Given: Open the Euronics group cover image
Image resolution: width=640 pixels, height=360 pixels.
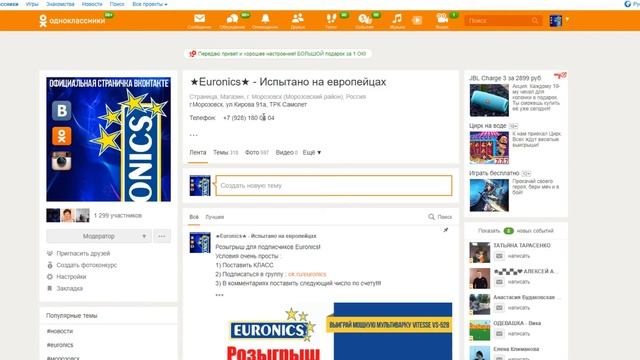Looking at the screenshot, I should [108, 139].
